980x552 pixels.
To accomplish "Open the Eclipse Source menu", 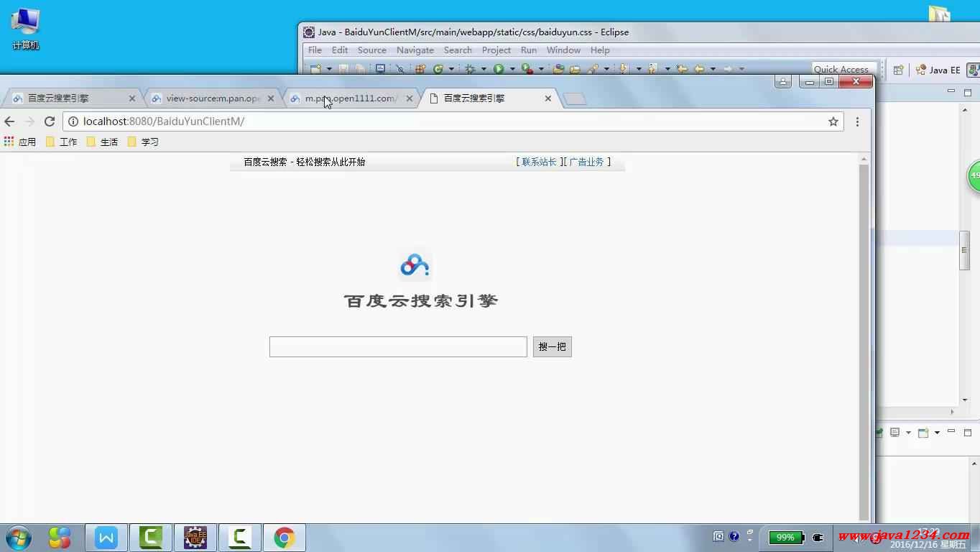I will (x=372, y=50).
